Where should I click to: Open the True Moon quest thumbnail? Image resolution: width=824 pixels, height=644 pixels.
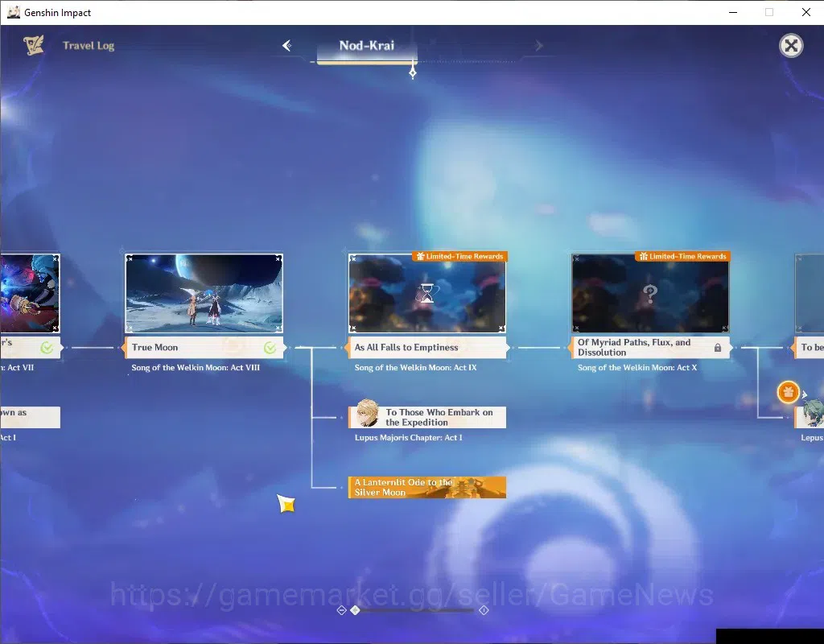pos(204,293)
